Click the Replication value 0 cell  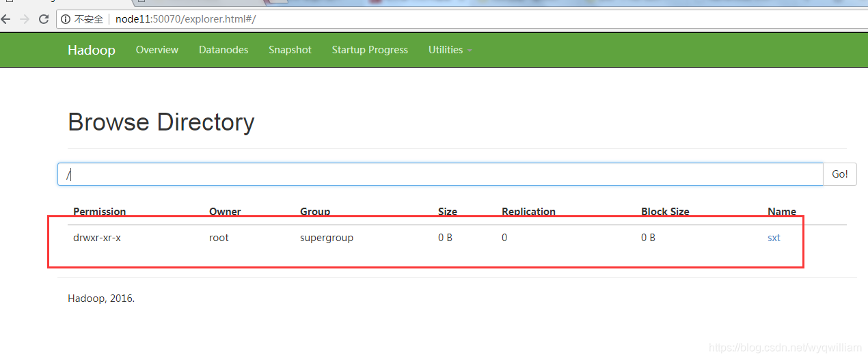[x=504, y=238]
